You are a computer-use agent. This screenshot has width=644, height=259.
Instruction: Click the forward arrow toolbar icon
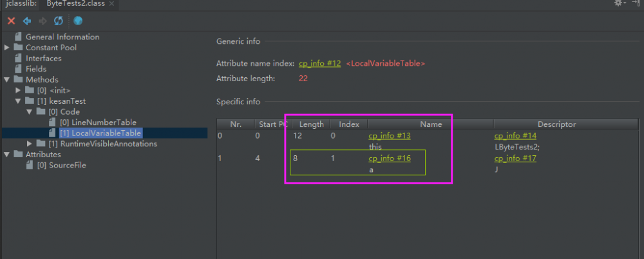click(x=43, y=21)
